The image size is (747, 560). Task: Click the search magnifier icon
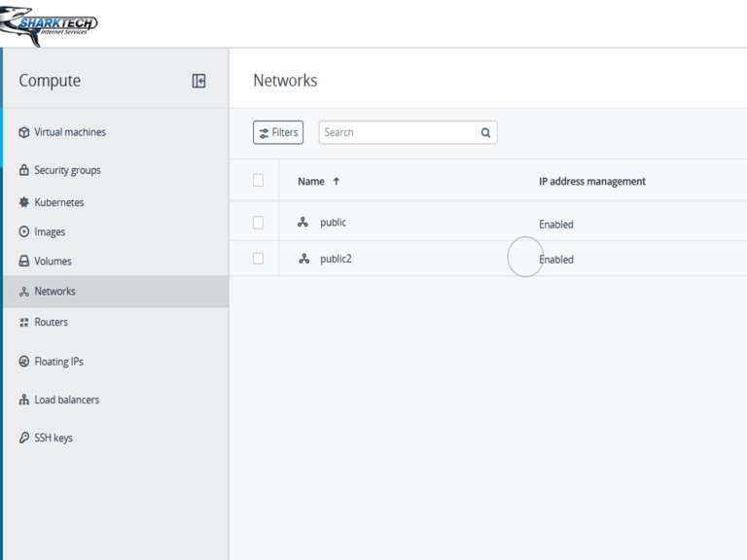click(485, 133)
